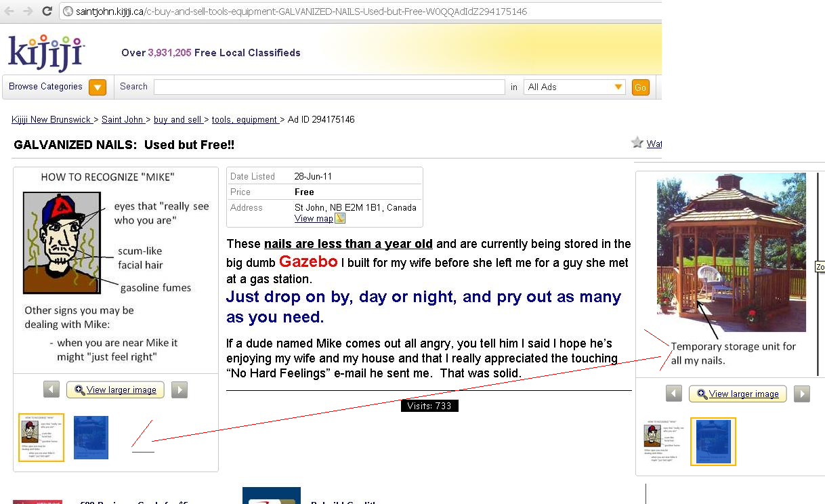Open the View map link
Image resolution: width=825 pixels, height=504 pixels.
[x=314, y=218]
